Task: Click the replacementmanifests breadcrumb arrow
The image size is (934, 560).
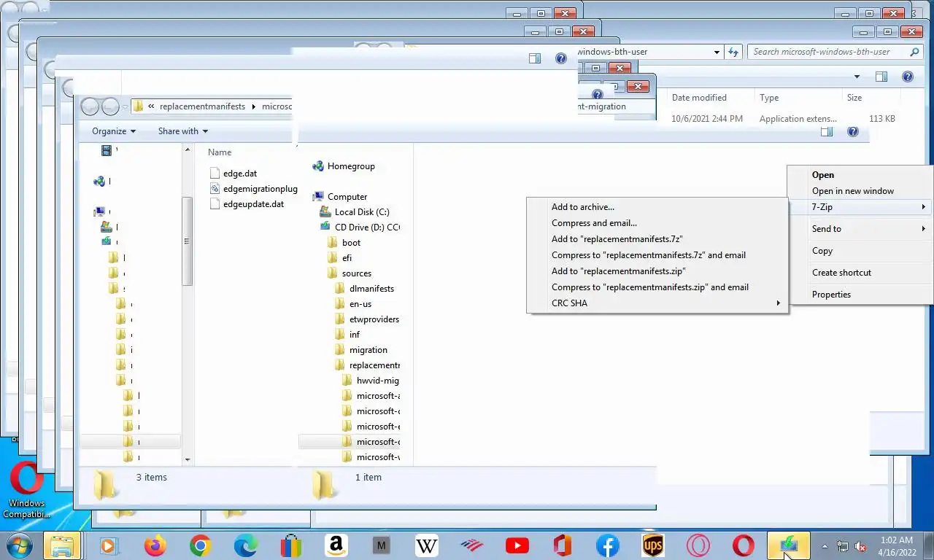Action: (254, 106)
